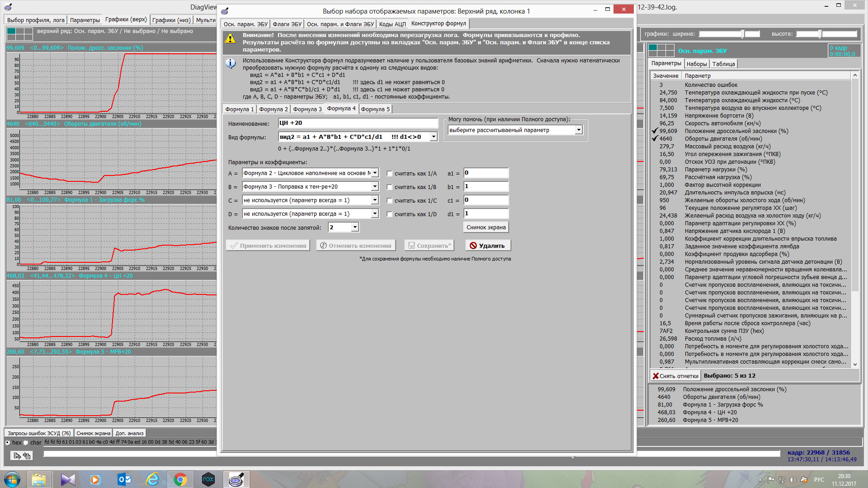Click the d1 coefficient field
868x488 pixels.
(486, 213)
